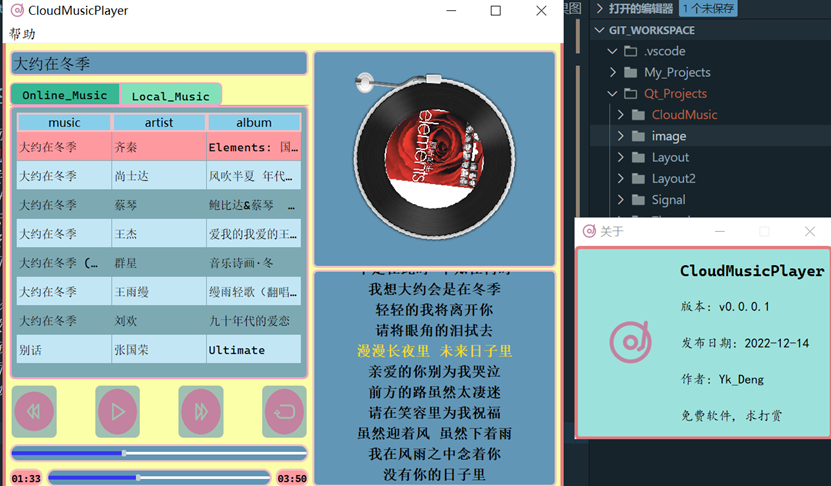Collapse the GIT_WORKSPACE section in VS Code
Viewport: 831px width, 486px height.
(599, 30)
